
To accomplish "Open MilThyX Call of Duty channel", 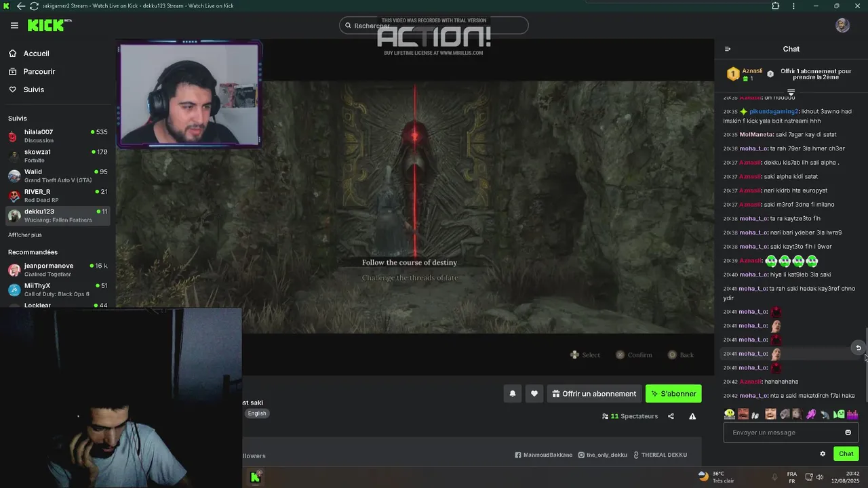I will 58,289.
